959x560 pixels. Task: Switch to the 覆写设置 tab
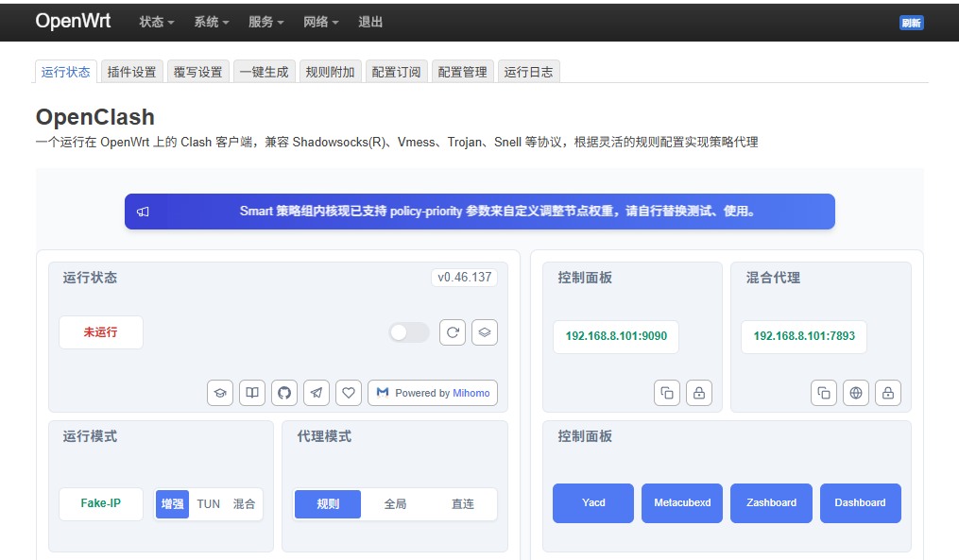198,72
